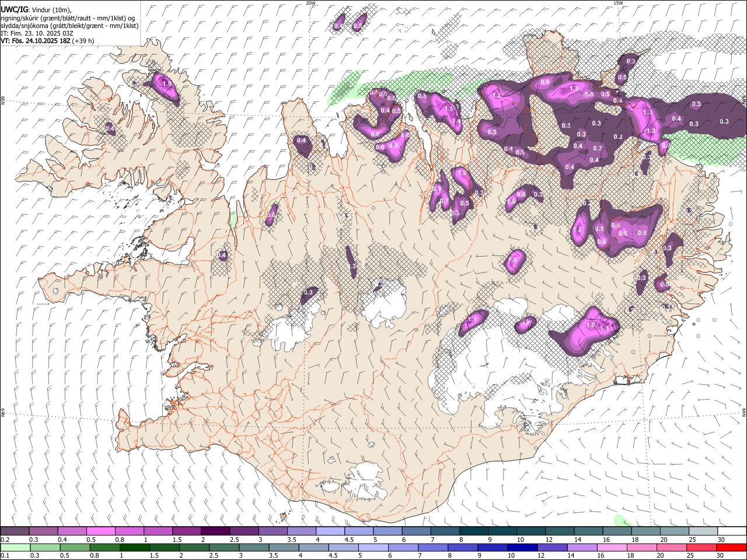Click the 'IT: Fim. 23. 10. 2025 03Z' line
Viewport: 747px width, 560px height.
[37, 33]
